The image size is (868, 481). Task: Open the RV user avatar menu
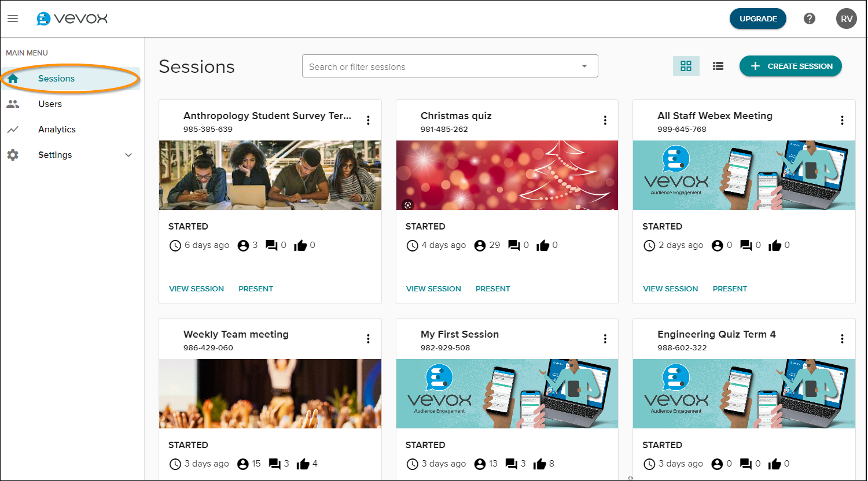[847, 18]
